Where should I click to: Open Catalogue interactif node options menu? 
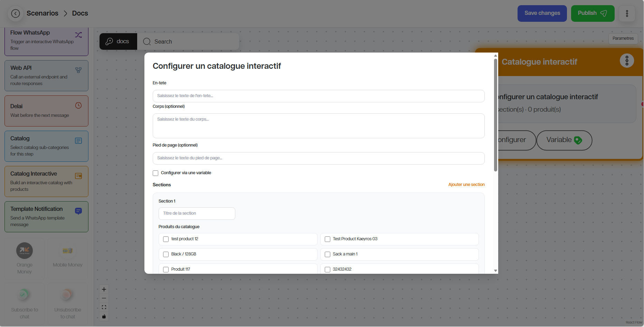626,61
